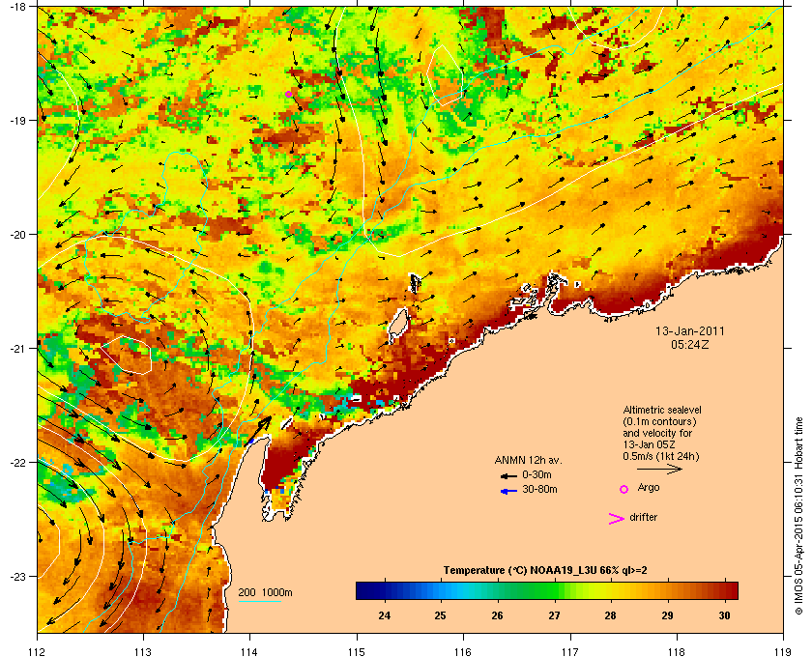Click the cyan 200/1000m depth contour sample line
812x657 pixels.
click(x=259, y=601)
